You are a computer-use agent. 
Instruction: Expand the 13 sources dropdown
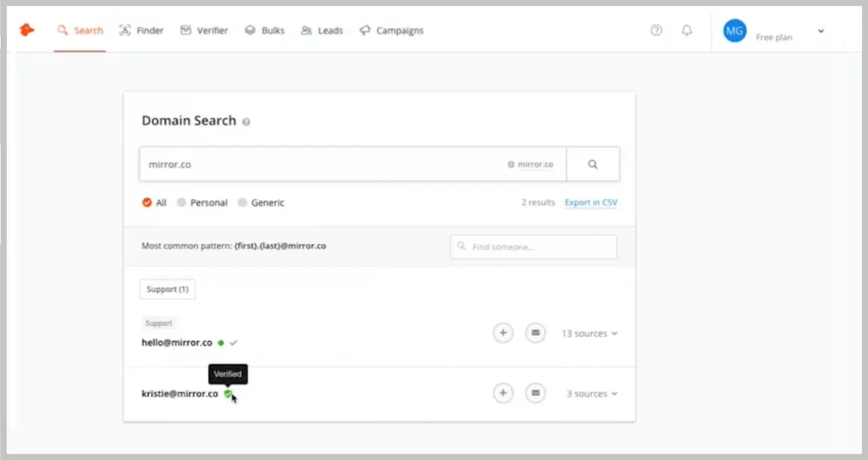click(x=589, y=334)
